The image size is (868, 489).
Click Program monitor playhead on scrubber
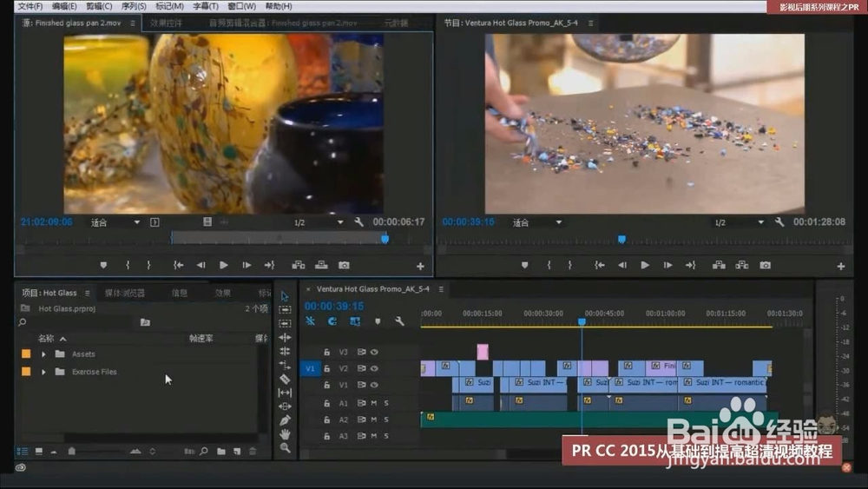click(621, 239)
